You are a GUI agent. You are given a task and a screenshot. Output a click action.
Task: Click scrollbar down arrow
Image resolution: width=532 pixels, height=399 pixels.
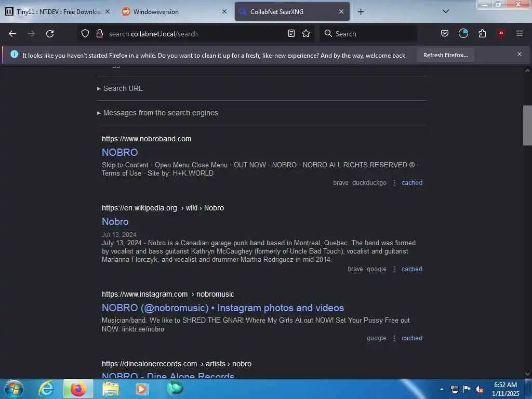(x=527, y=374)
